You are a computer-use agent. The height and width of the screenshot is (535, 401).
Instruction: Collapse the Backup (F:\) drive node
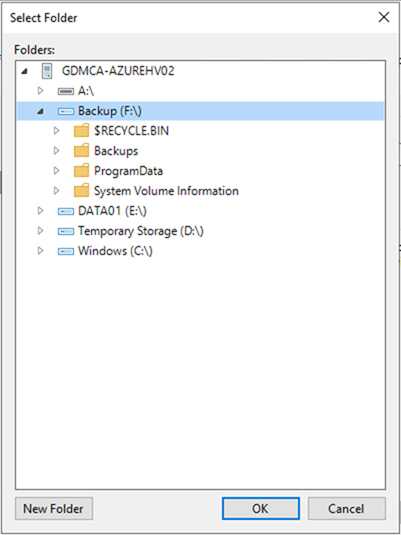[40, 112]
